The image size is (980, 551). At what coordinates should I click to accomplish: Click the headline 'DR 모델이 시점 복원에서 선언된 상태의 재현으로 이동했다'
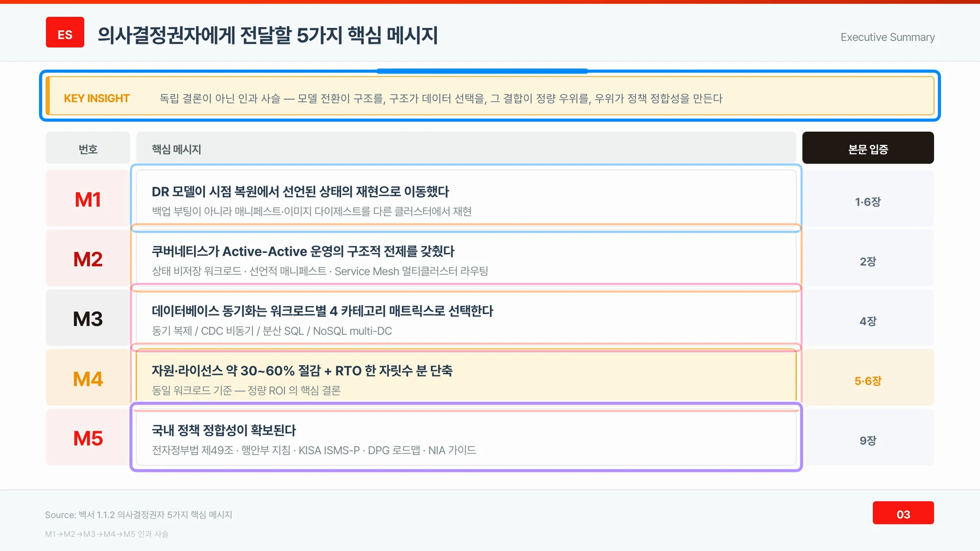click(300, 192)
